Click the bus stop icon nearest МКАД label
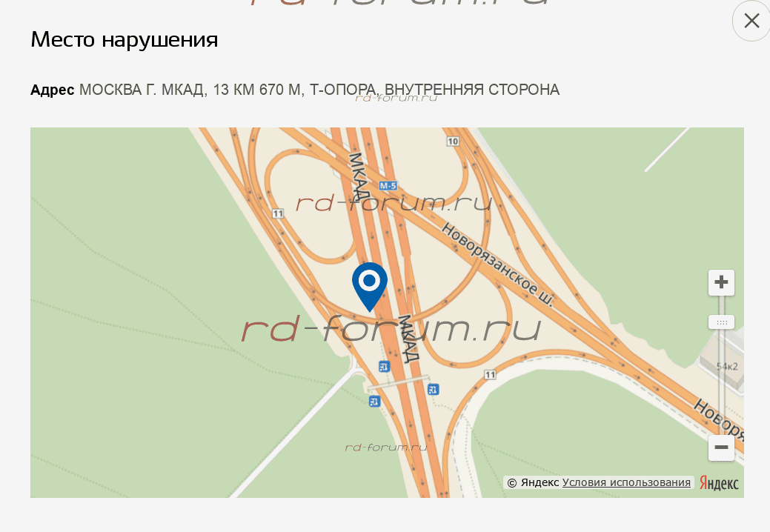 [384, 366]
